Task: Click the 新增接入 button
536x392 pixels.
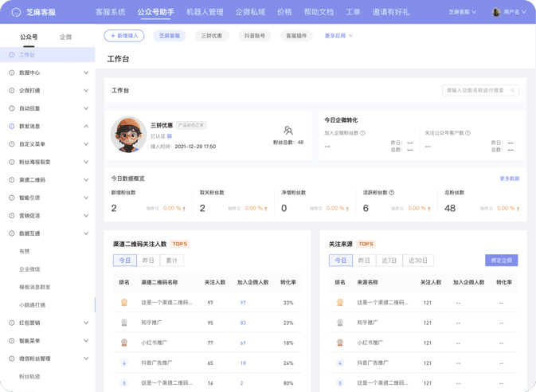Action: 124,36
